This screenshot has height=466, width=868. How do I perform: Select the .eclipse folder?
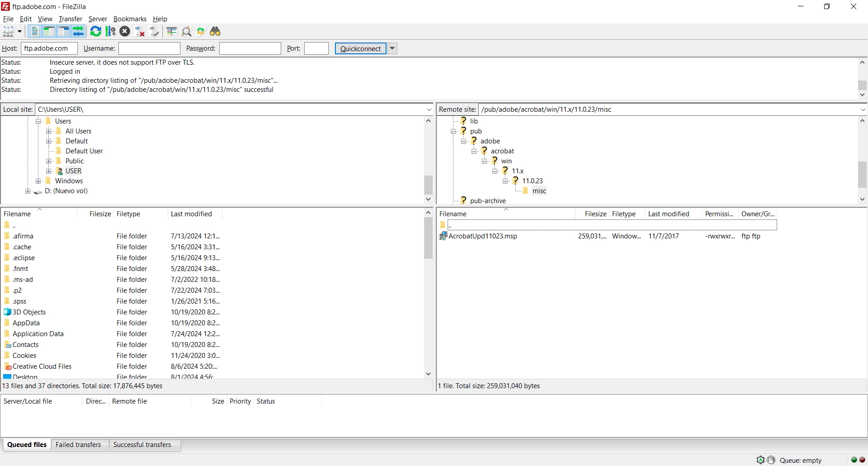pyautogui.click(x=24, y=258)
